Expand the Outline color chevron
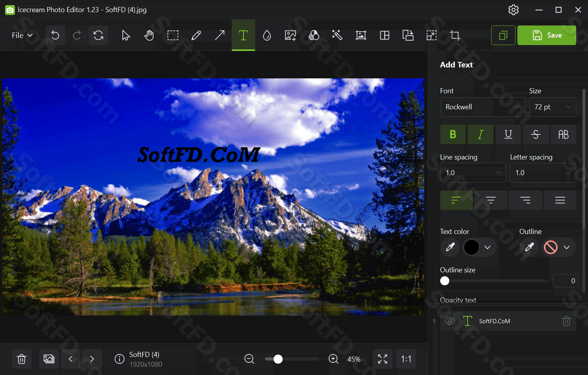This screenshot has width=588, height=375. click(x=566, y=247)
